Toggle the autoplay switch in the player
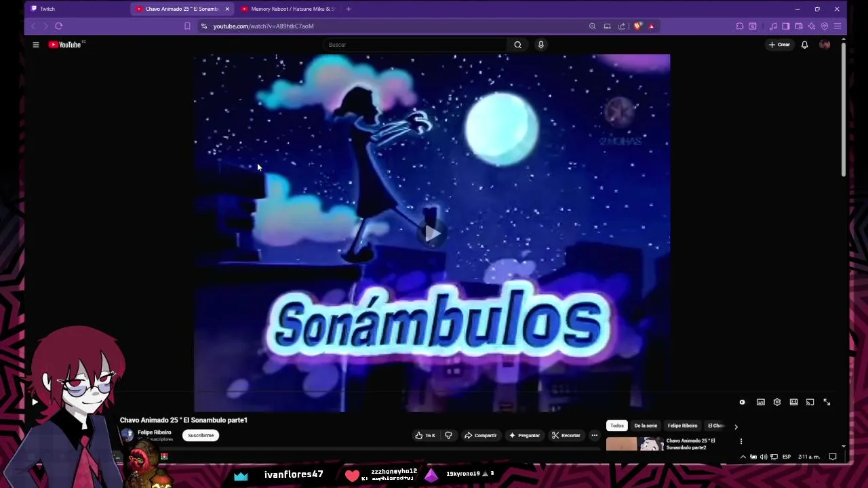This screenshot has height=488, width=868. click(743, 402)
